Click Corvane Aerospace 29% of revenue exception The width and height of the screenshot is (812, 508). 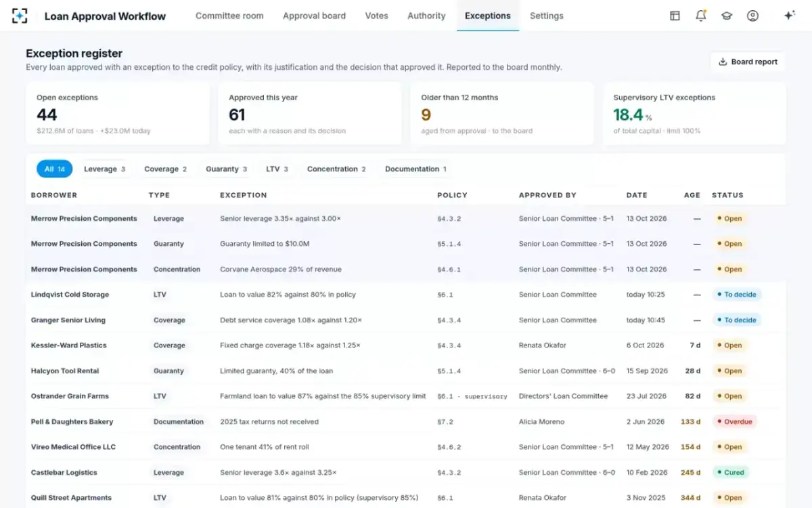(x=281, y=269)
